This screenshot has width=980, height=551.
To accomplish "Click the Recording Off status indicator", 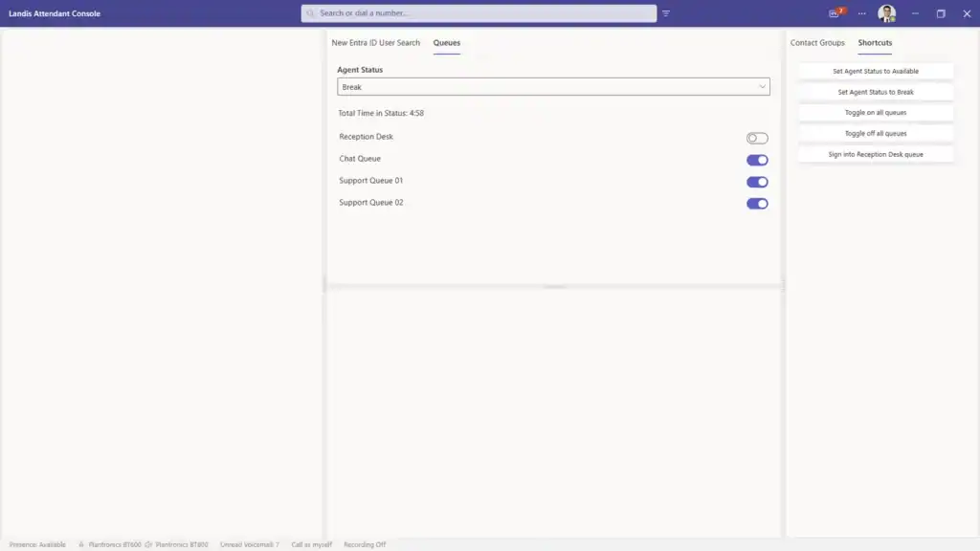I will (x=366, y=543).
